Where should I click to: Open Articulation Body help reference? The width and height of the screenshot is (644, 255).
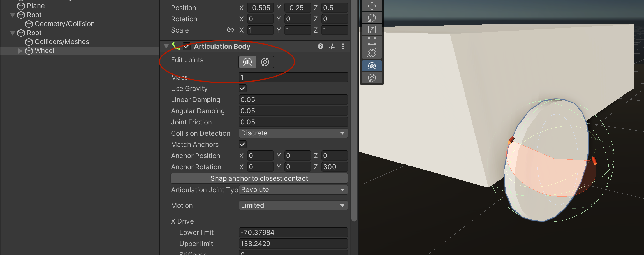pos(320,47)
